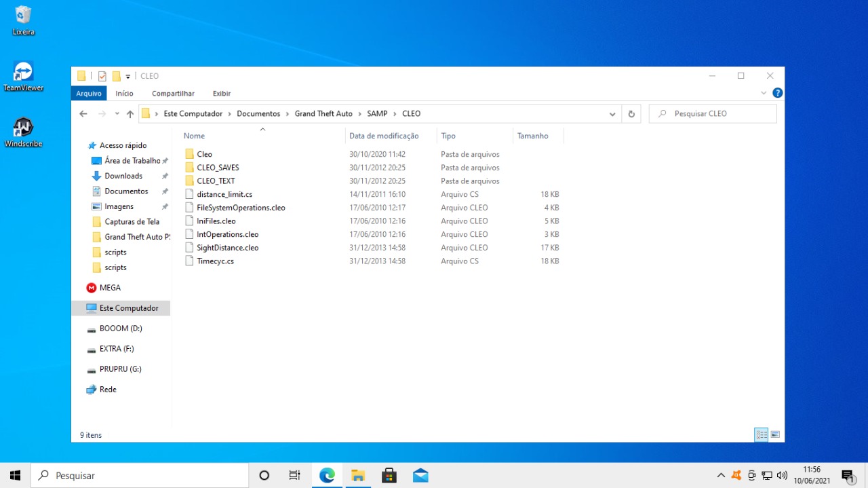Click Este Computador in the address bar

pos(193,114)
